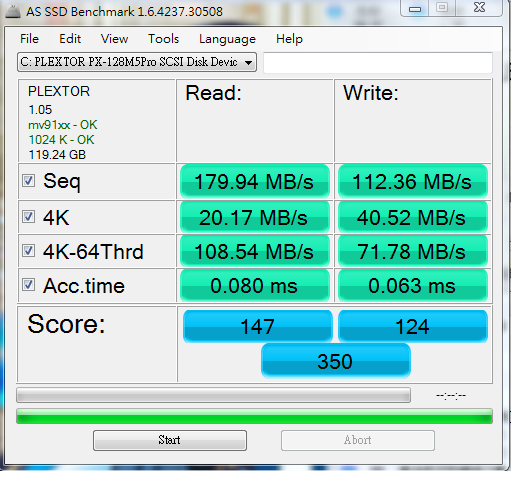520x478 pixels.
Task: Toggle the 4K-64Thrd test checkbox
Action: (28, 250)
